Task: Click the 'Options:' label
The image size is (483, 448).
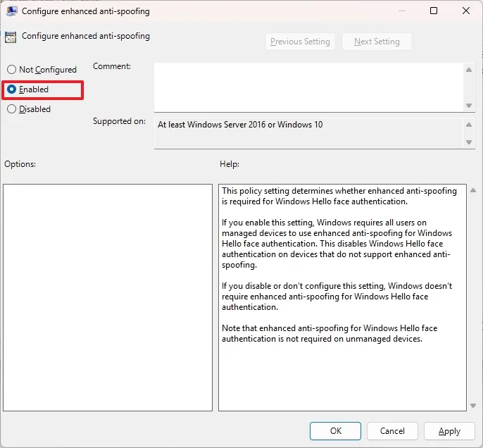Action: [20, 164]
